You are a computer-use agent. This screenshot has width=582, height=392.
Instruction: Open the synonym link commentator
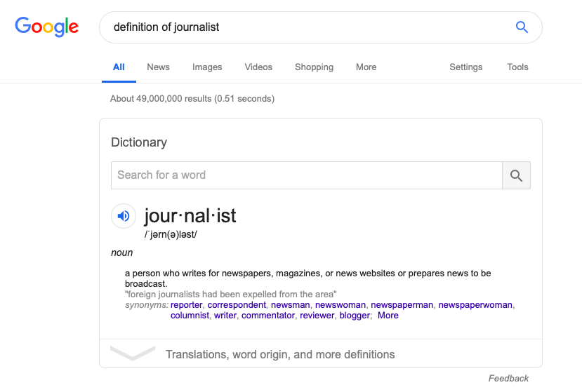pyautogui.click(x=268, y=316)
